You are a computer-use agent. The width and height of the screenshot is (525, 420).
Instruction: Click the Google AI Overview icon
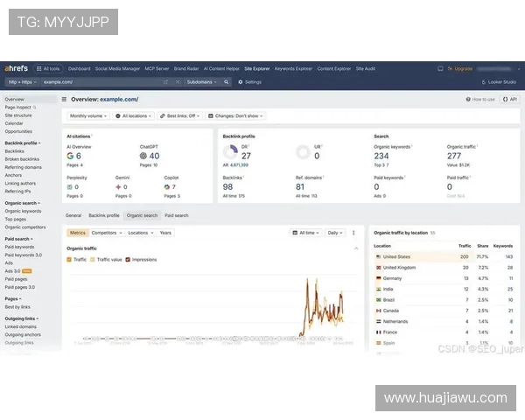(70, 156)
